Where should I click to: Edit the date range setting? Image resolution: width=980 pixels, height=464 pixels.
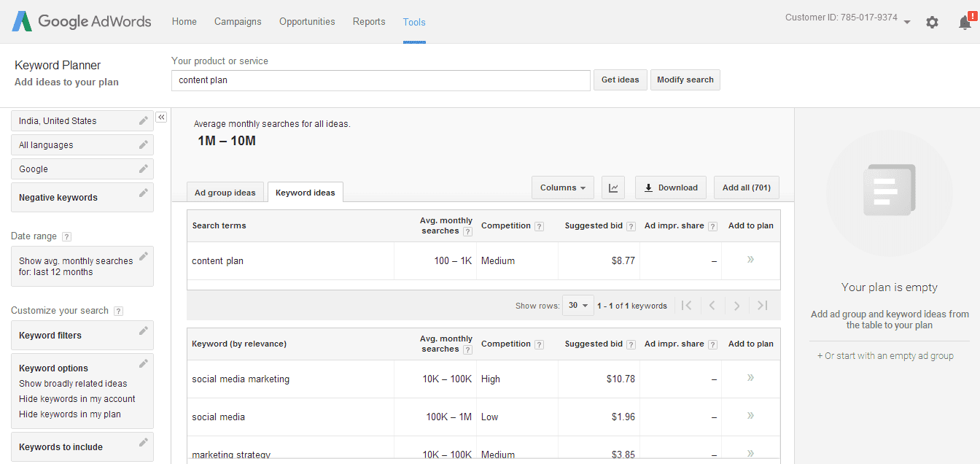click(144, 256)
